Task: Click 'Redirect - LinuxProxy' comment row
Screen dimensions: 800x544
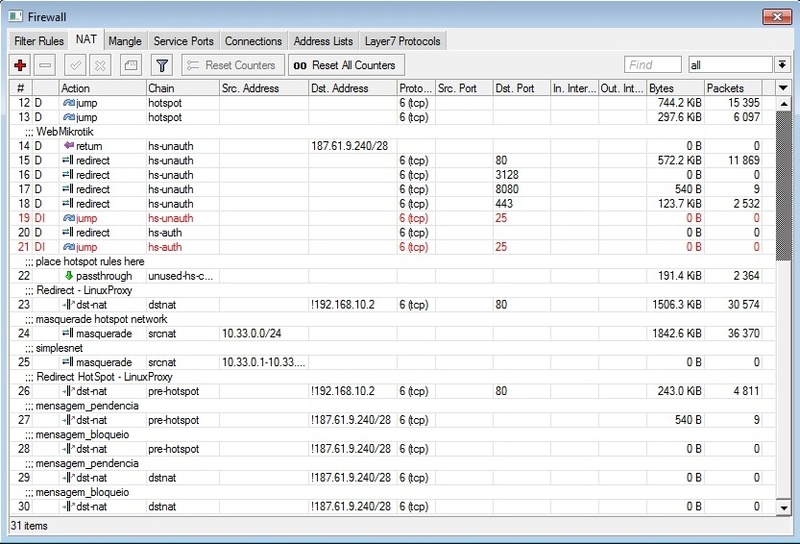Action: tap(392, 290)
